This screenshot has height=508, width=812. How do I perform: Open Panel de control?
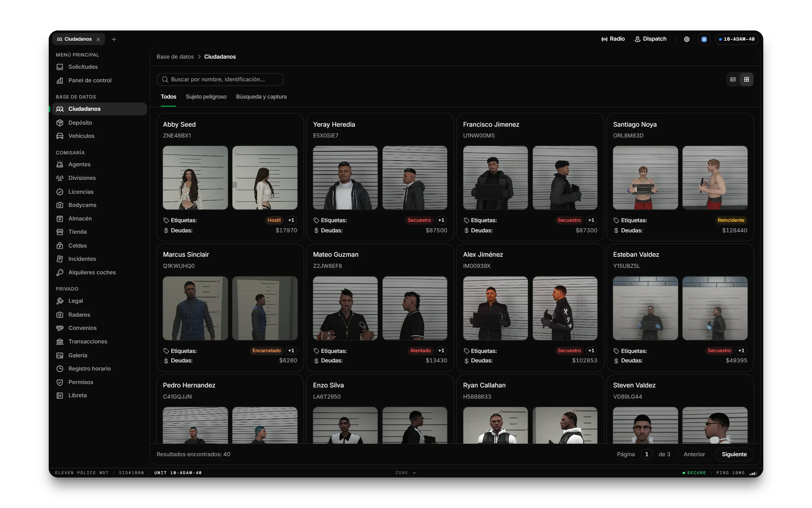[x=99, y=80]
